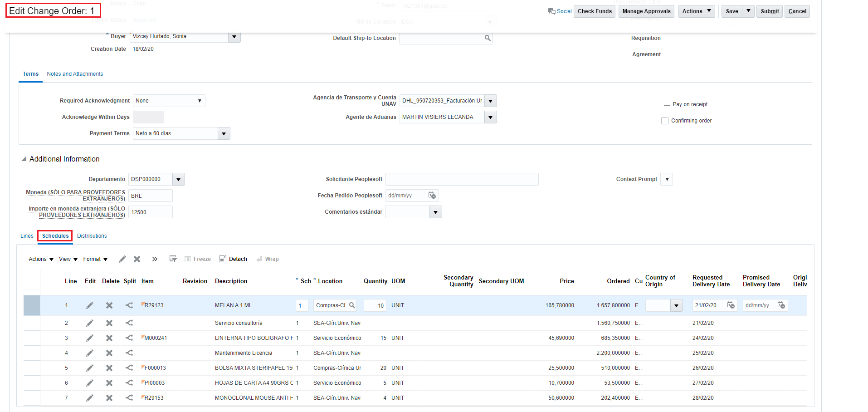Viewport: 868px width, 412px height.
Task: Open the Notes and Attachments tab
Action: pos(74,74)
